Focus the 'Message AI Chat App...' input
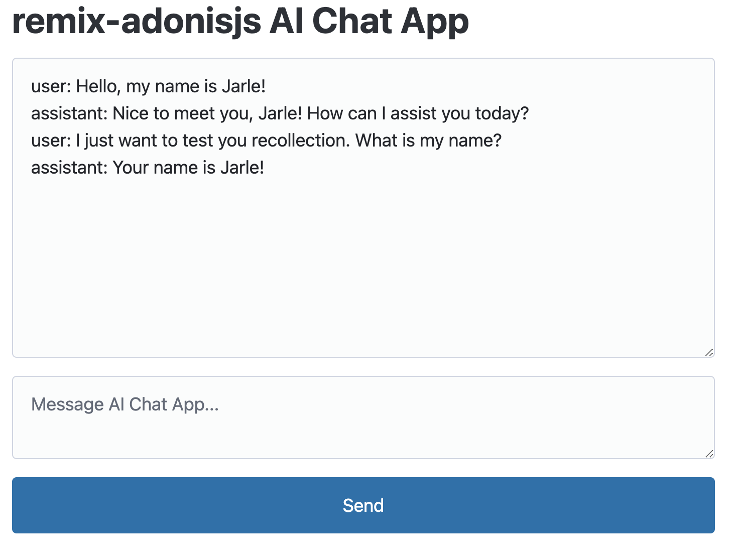 pos(363,417)
